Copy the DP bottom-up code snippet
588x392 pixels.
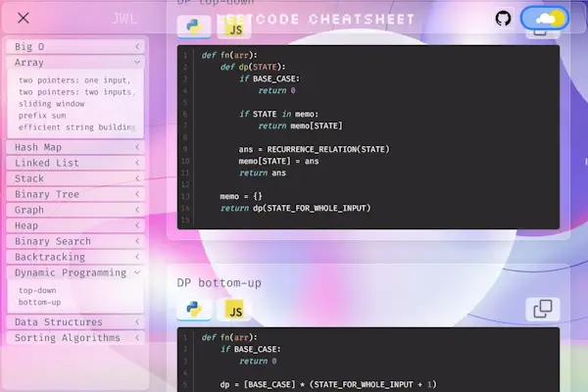pyautogui.click(x=542, y=310)
